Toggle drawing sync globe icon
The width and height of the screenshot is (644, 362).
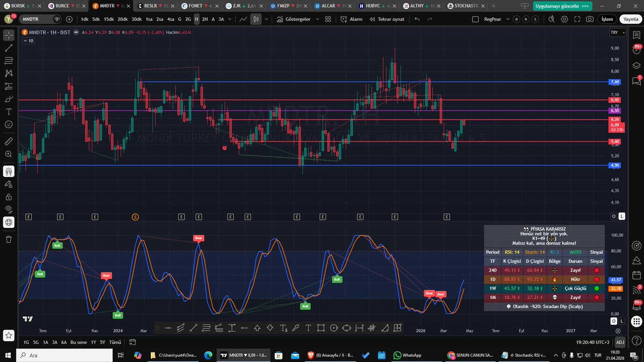click(9, 222)
